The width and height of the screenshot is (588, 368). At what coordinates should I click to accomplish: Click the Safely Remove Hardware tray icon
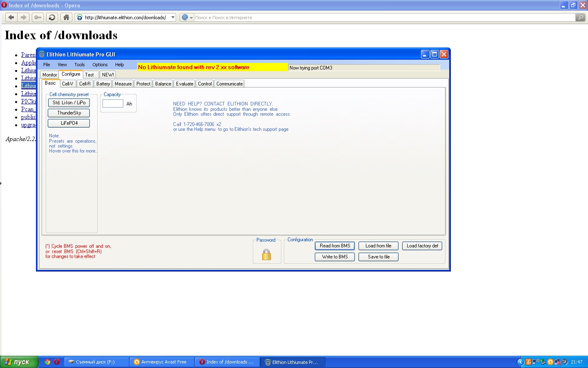click(543, 362)
